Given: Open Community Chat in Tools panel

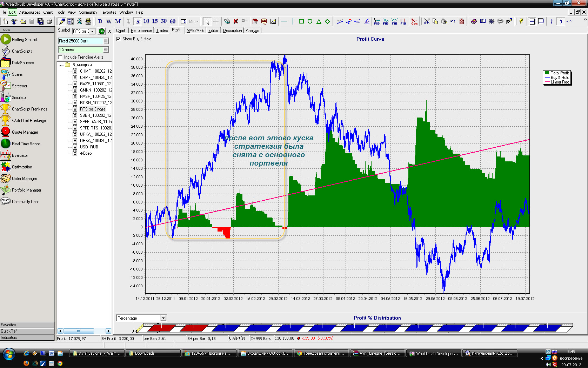Looking at the screenshot, I should click(20, 202).
